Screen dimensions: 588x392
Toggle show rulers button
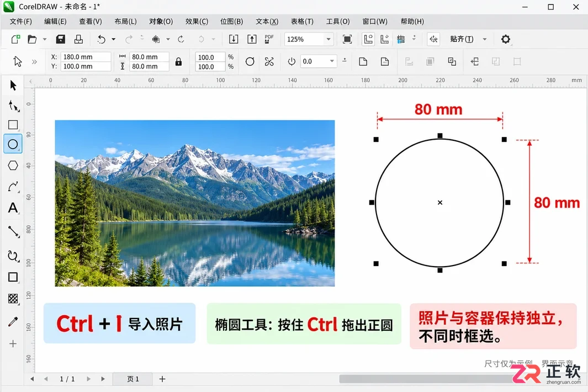tap(368, 39)
